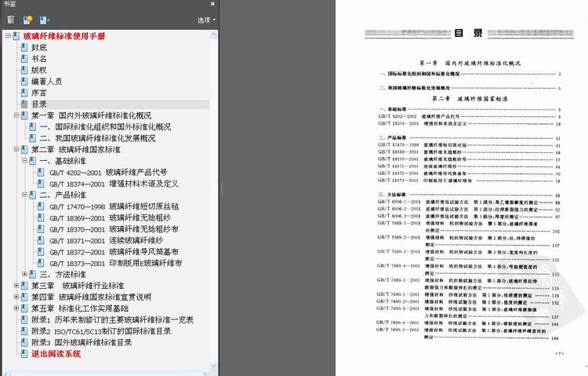The height and width of the screenshot is (376, 588).
Task: Click bookmark icon beside 附录2
Action: 24,331
